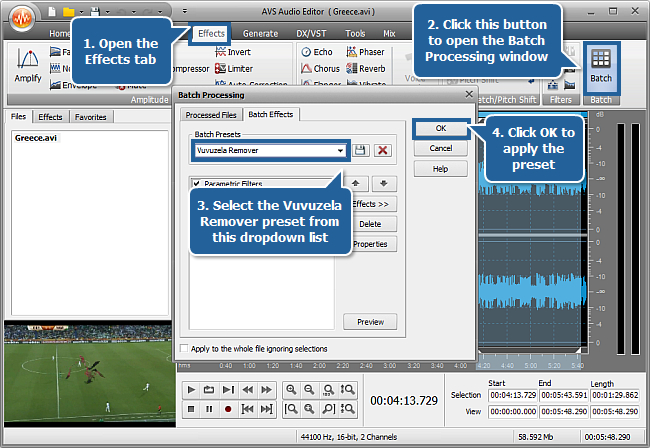Image resolution: width=650 pixels, height=448 pixels.
Task: Create a new file from quick access toolbar
Action: click(52, 12)
